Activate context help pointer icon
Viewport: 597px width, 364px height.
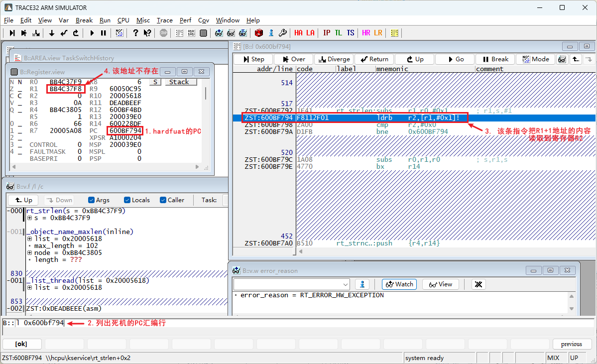[147, 33]
